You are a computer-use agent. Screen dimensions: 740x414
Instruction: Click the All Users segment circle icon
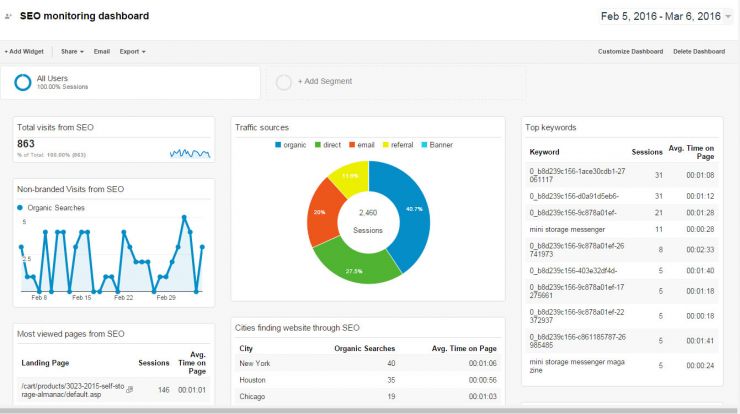click(x=23, y=82)
